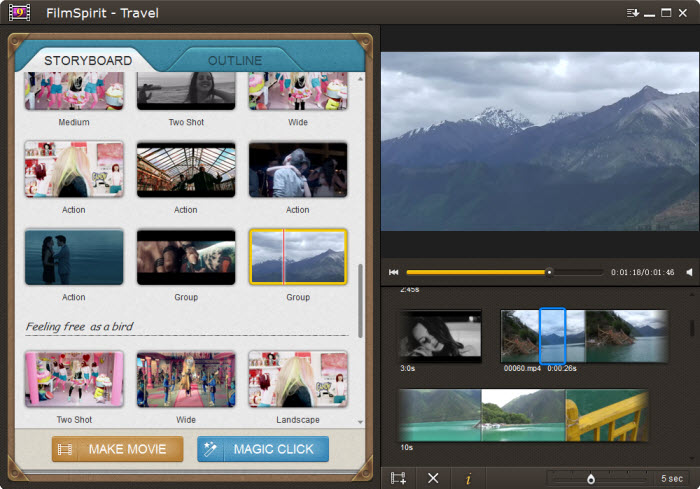Click the storyboard panel vertical scrollbar
Screen dimensions: 700x489
coord(359,288)
